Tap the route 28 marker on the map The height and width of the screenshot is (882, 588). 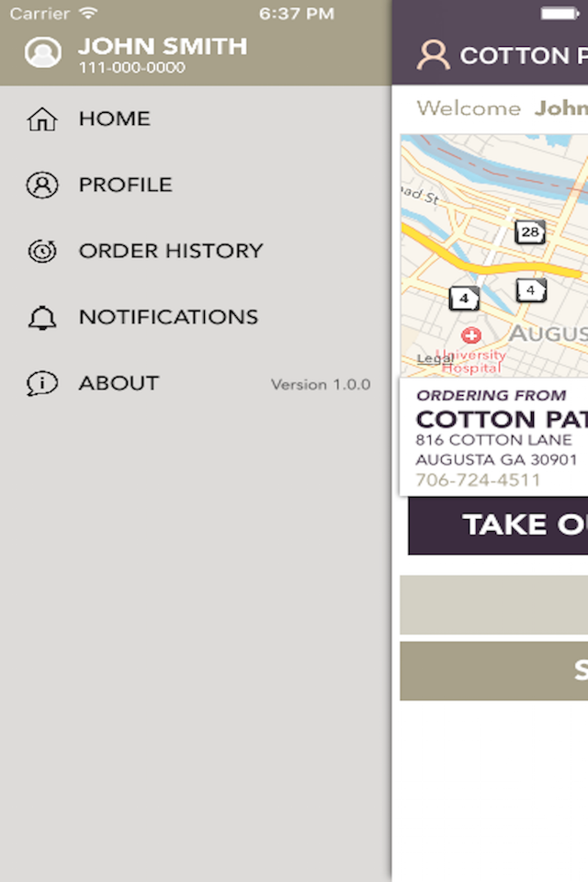click(x=530, y=232)
